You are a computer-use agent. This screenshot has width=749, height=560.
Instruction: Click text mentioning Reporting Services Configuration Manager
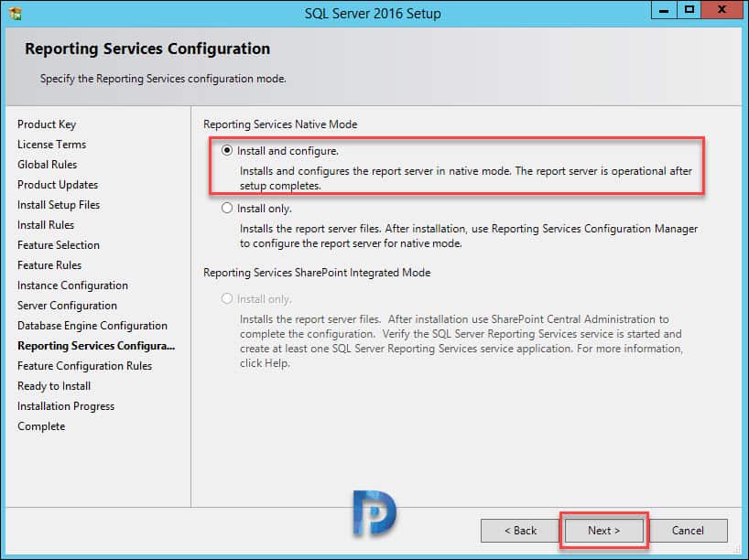tap(469, 236)
